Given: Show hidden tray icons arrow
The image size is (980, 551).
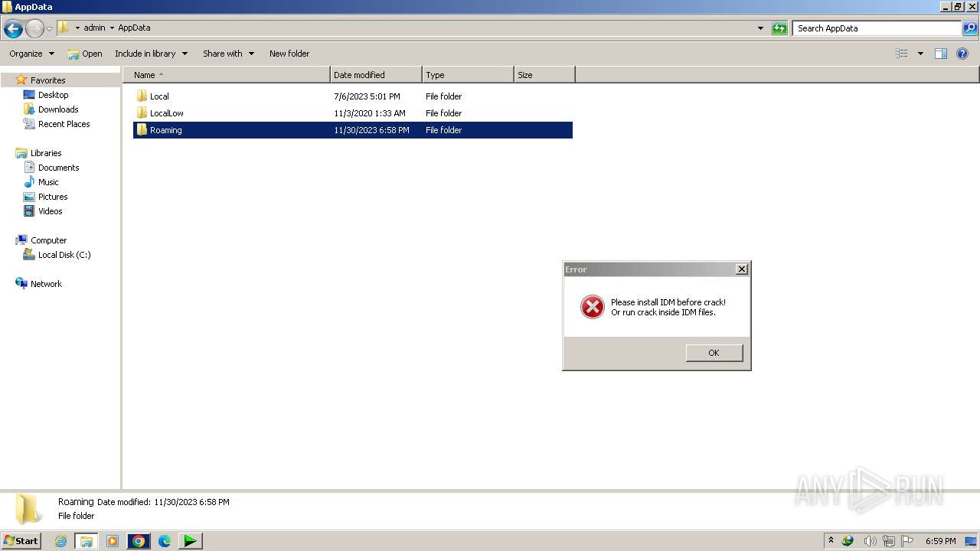Looking at the screenshot, I should pos(831,541).
